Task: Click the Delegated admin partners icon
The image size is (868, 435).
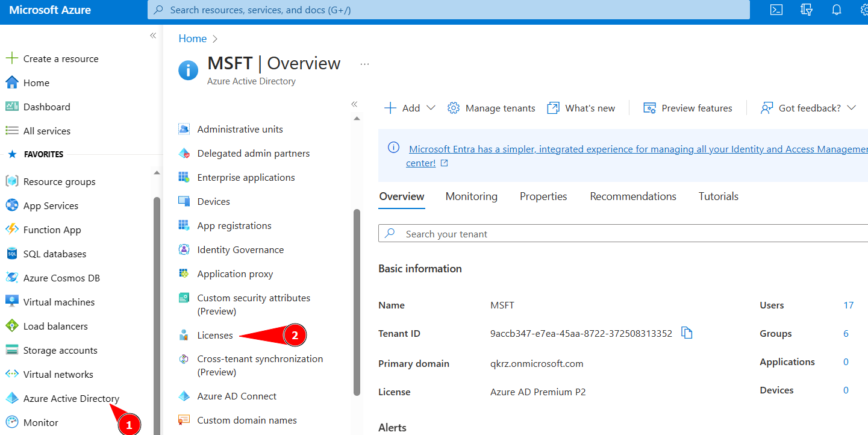Action: (184, 153)
